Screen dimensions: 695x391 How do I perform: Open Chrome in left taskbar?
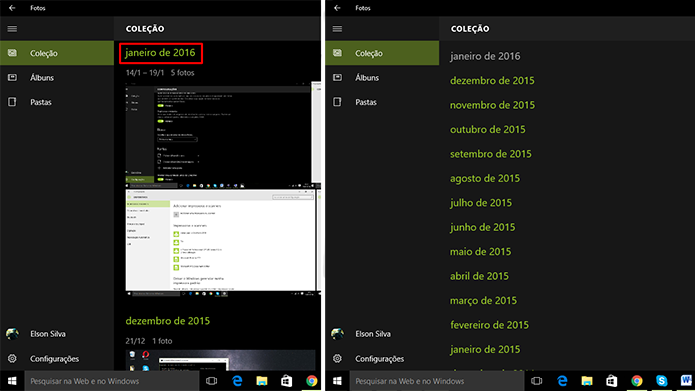(312, 381)
